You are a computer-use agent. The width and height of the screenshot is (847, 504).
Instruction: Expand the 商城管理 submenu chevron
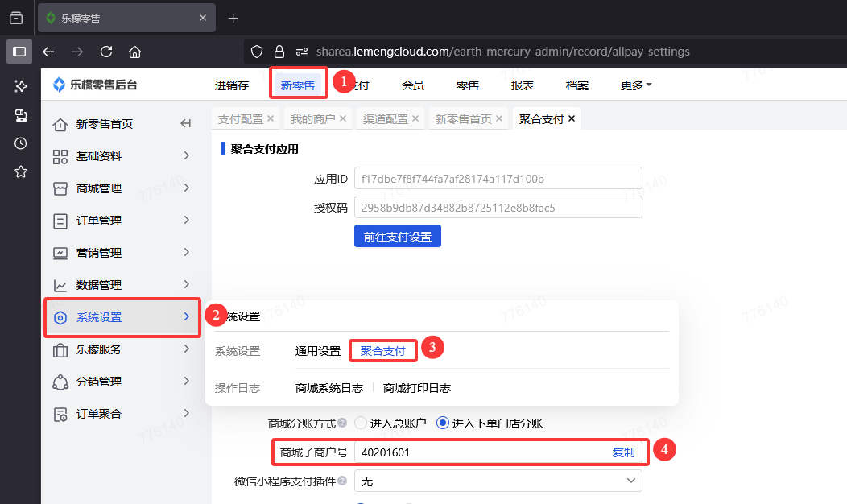tap(186, 188)
